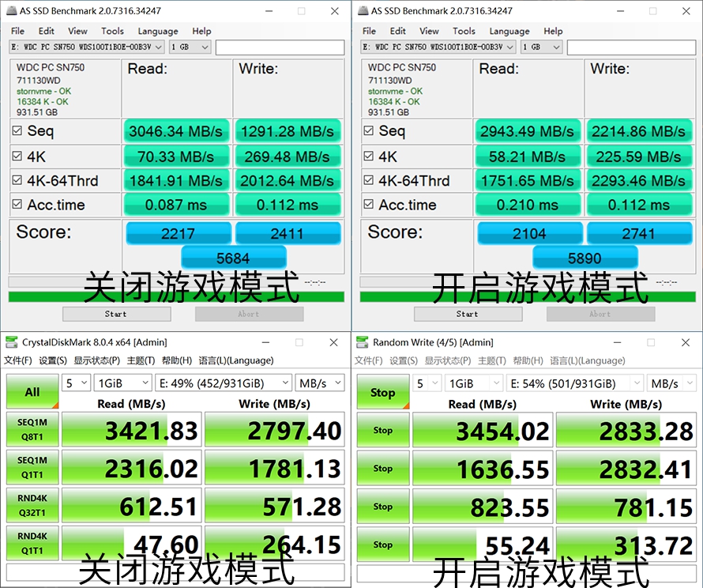Open View menu in right AS SSD window
The image size is (703, 588).
(x=429, y=31)
